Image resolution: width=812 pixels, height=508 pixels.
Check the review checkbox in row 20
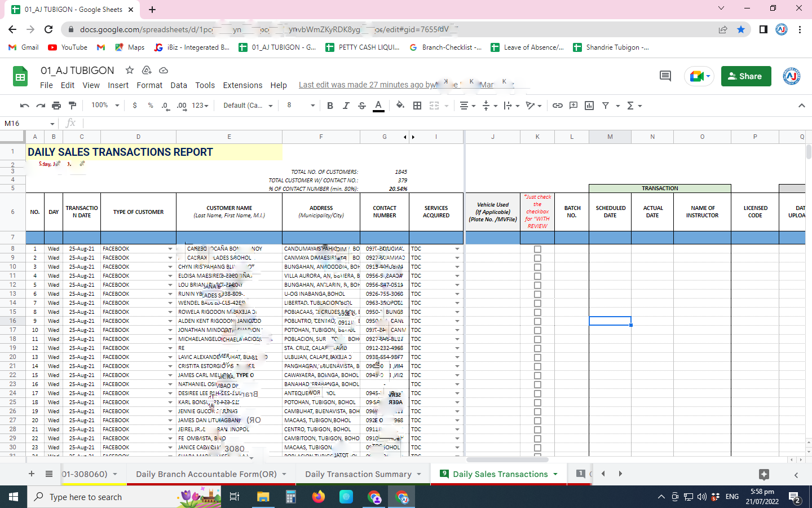click(537, 357)
